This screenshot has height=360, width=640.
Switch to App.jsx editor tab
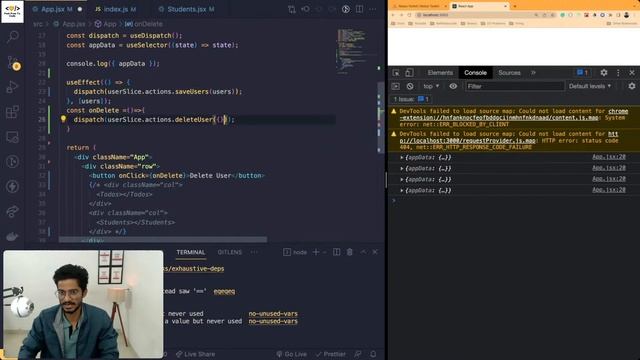pos(57,9)
